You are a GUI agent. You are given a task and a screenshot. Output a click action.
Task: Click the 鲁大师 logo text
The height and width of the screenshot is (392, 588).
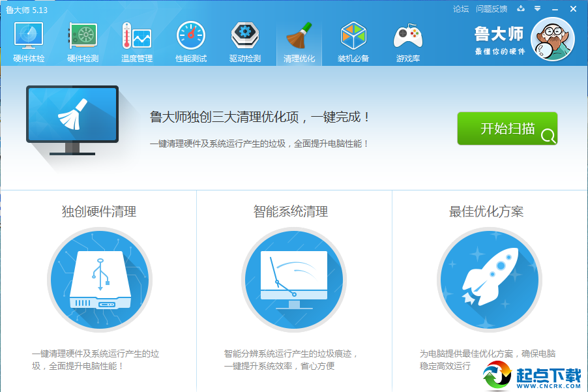(x=499, y=34)
